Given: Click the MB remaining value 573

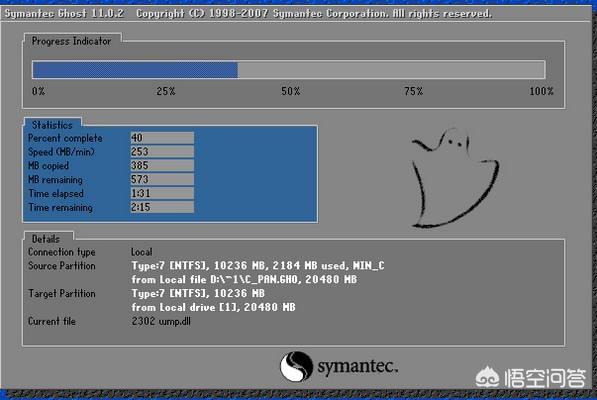Looking at the screenshot, I should [x=162, y=179].
